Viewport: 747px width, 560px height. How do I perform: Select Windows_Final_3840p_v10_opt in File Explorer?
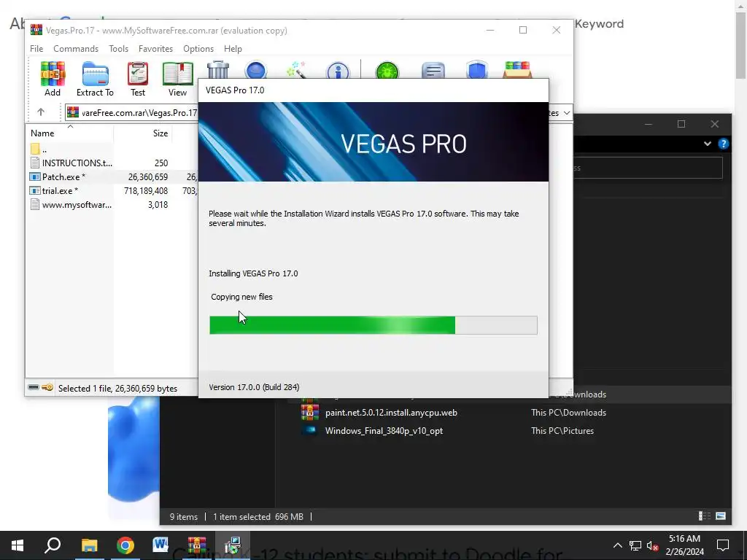pyautogui.click(x=384, y=430)
